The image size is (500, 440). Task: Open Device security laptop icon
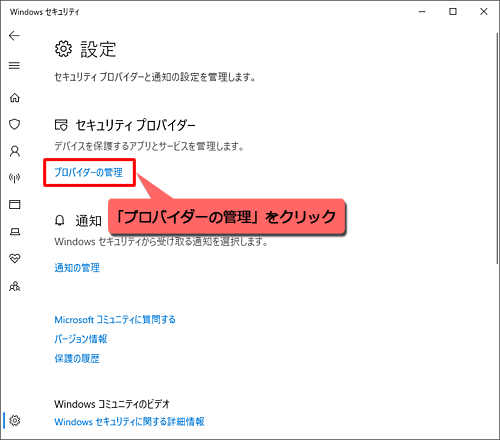15,231
